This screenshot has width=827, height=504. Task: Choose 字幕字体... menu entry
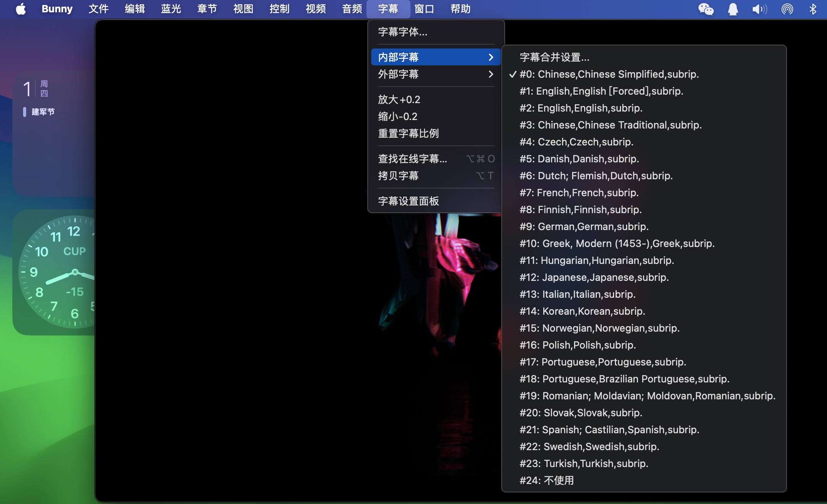(436, 32)
